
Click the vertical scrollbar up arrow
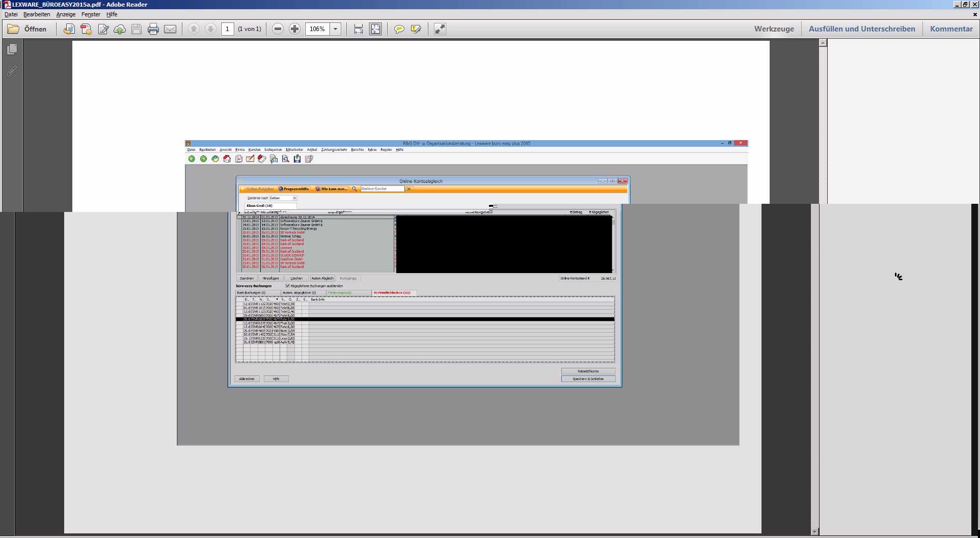point(823,43)
